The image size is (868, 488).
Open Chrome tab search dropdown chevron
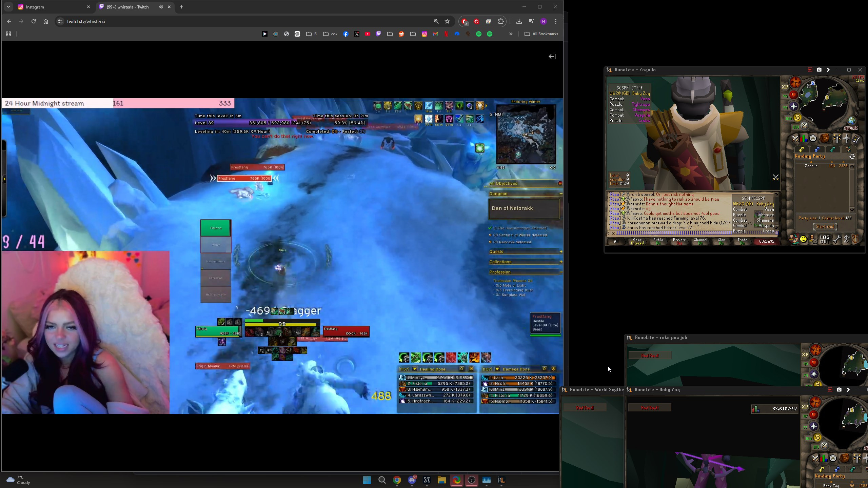tap(8, 7)
